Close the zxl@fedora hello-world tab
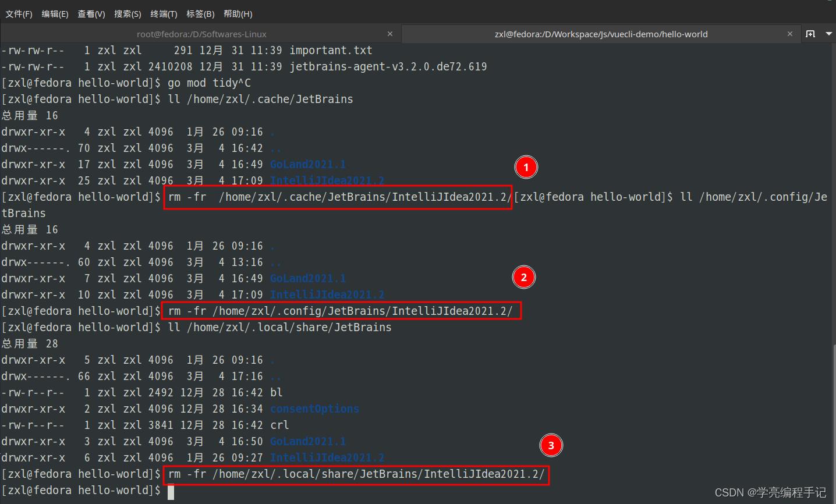Image resolution: width=836 pixels, height=504 pixels. pos(790,34)
